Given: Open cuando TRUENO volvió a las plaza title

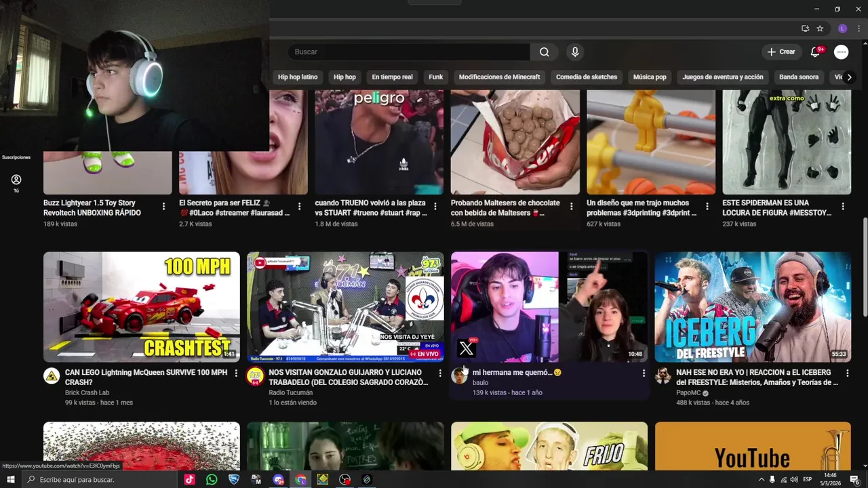Looking at the screenshot, I should 371,207.
